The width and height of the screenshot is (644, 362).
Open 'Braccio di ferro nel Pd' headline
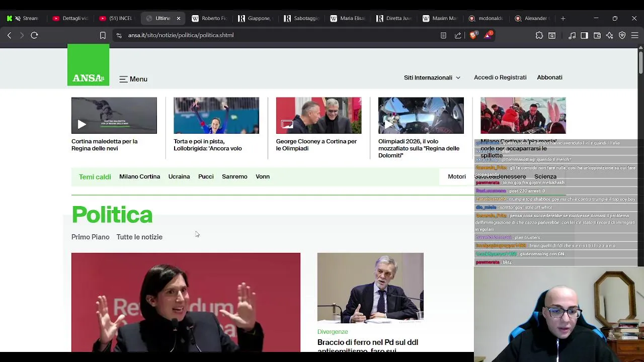pos(368,345)
